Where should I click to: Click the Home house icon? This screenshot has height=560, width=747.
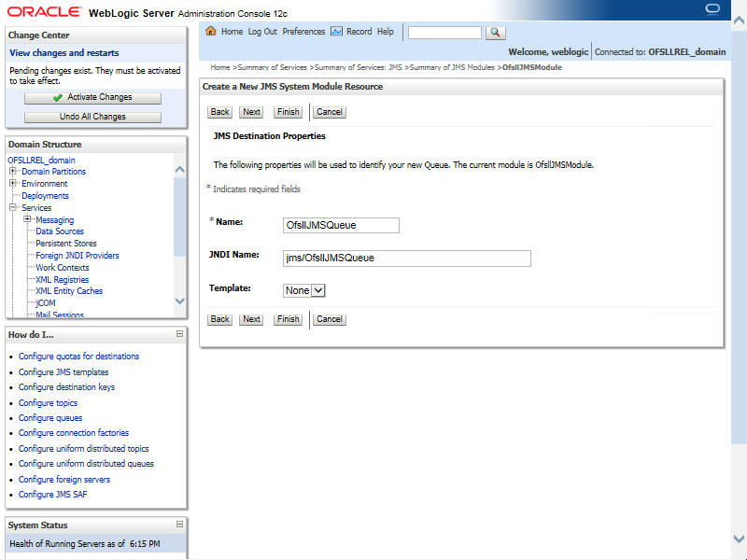[x=211, y=31]
